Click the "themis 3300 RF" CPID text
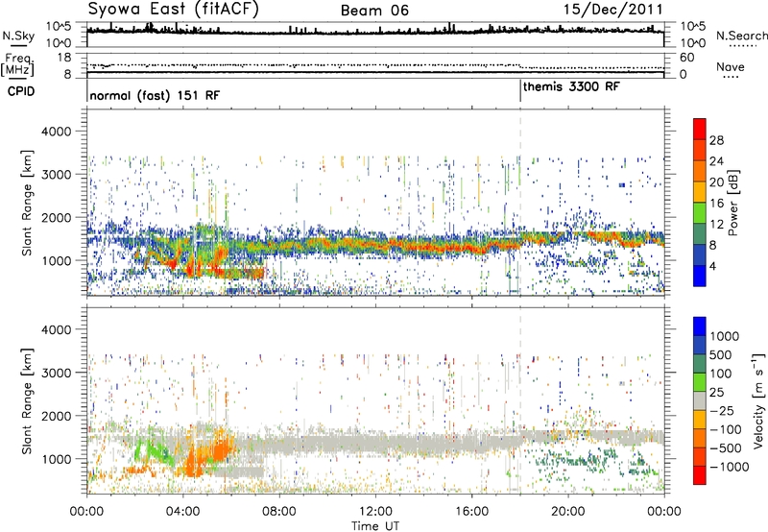This screenshot has height=532, width=768. point(571,86)
